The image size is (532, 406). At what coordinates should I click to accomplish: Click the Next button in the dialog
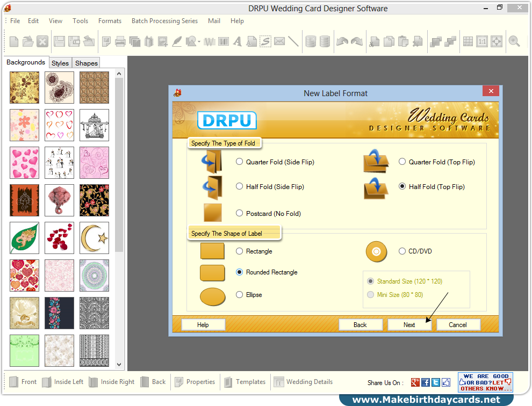tap(409, 324)
